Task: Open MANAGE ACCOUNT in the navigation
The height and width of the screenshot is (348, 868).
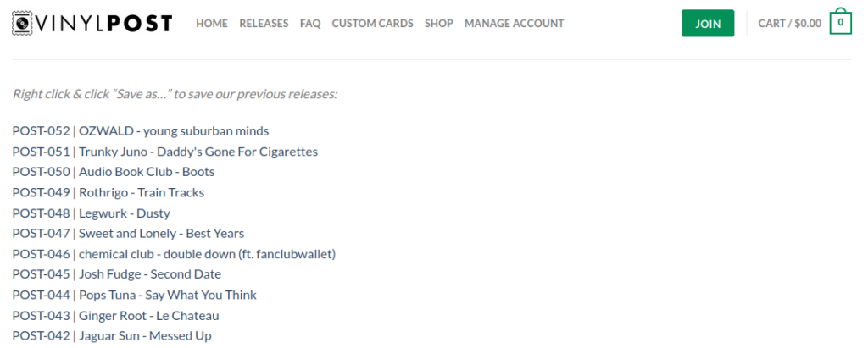Action: click(x=515, y=23)
